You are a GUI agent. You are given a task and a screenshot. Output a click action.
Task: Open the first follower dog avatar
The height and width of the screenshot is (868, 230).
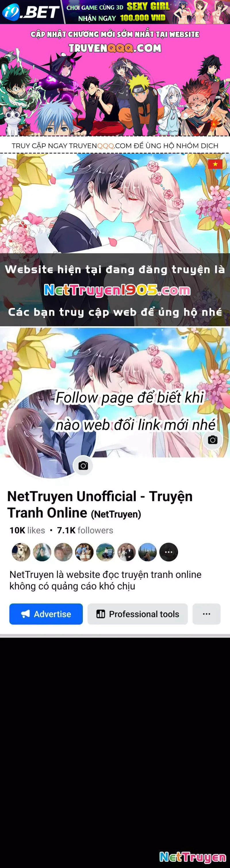21,552
